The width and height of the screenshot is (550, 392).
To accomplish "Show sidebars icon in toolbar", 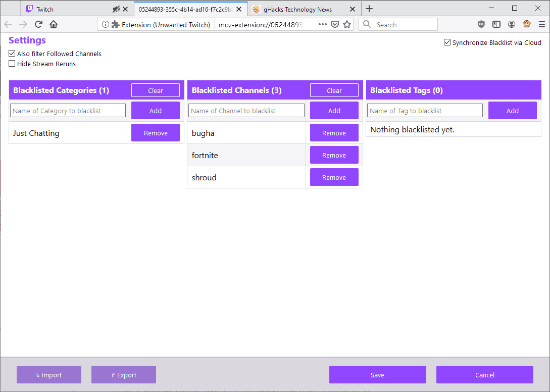I will coord(496,24).
